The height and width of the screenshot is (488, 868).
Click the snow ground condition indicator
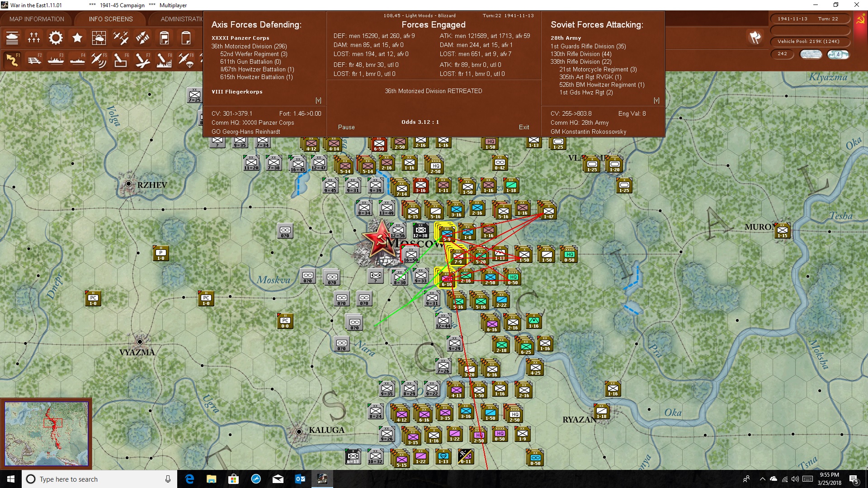(811, 54)
